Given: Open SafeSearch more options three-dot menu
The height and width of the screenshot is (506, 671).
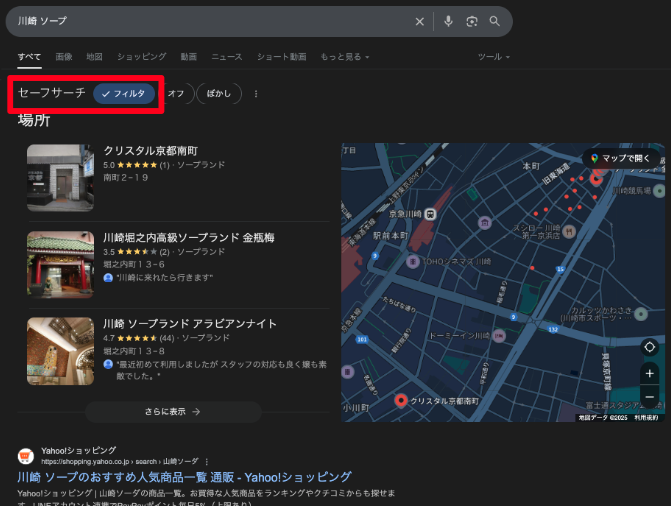Looking at the screenshot, I should click(x=256, y=94).
